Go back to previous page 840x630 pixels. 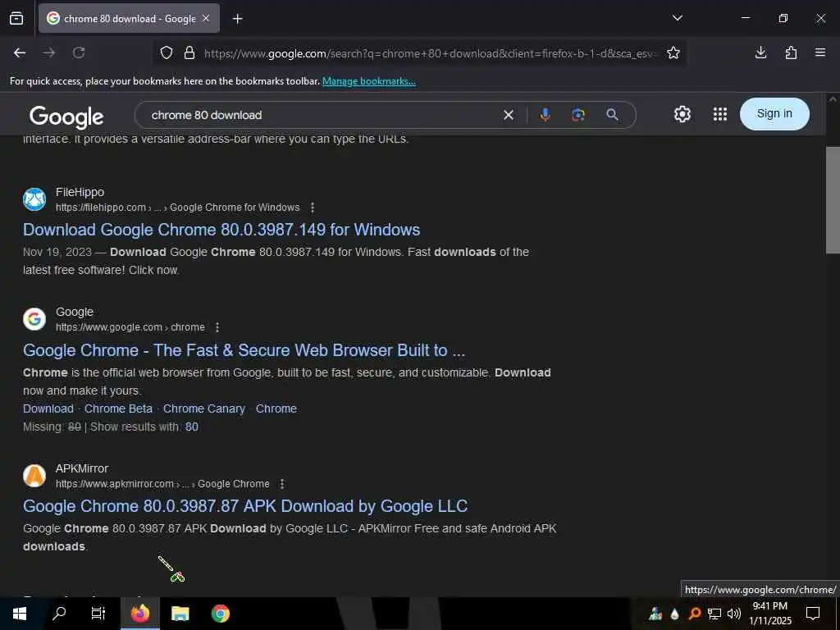pos(20,52)
